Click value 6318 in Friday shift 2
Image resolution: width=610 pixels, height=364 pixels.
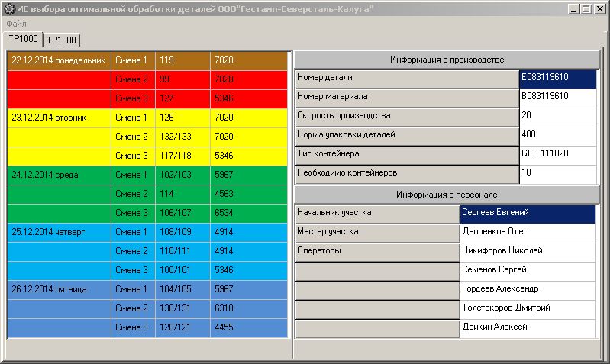pyautogui.click(x=249, y=308)
